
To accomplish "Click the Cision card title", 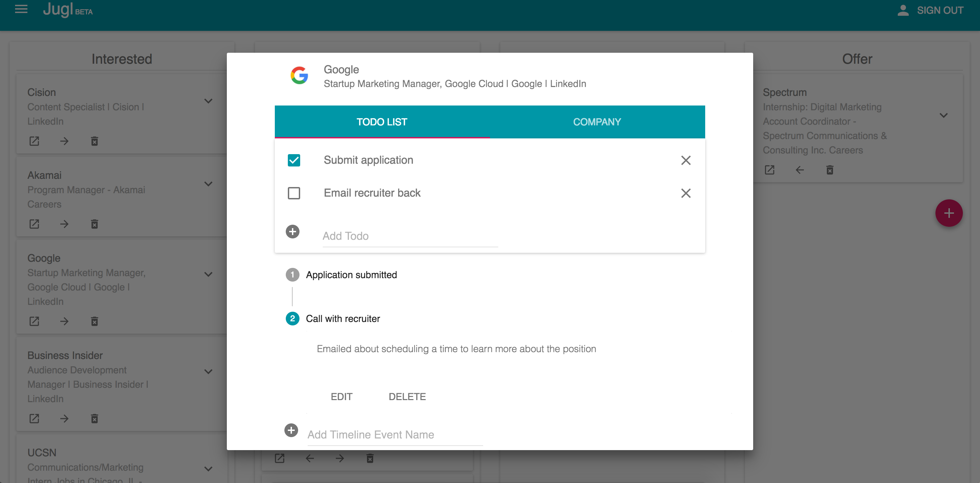I will point(41,92).
